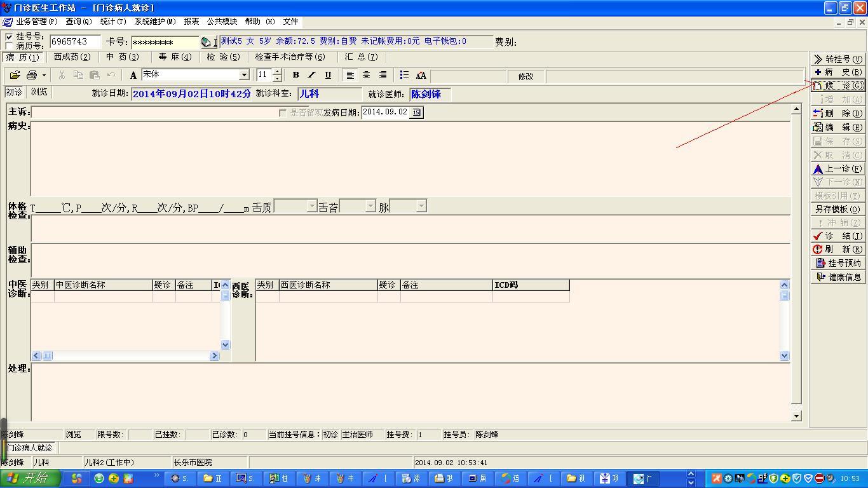Open the 汇总(7) summary tab
This screenshot has height=488, width=868.
(361, 57)
